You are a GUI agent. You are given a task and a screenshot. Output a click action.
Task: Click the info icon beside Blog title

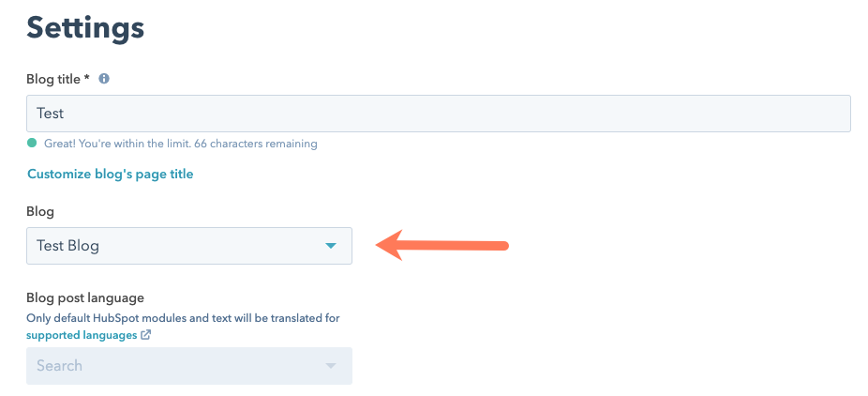click(x=103, y=79)
